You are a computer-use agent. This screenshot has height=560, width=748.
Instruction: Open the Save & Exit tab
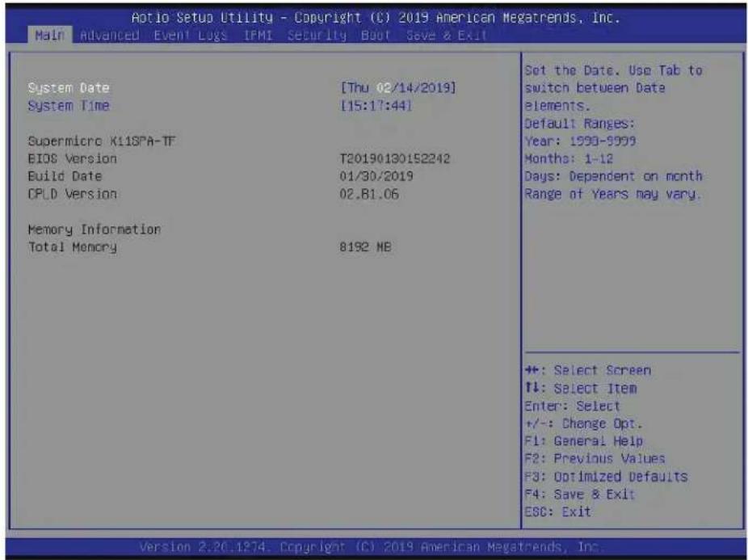(447, 36)
